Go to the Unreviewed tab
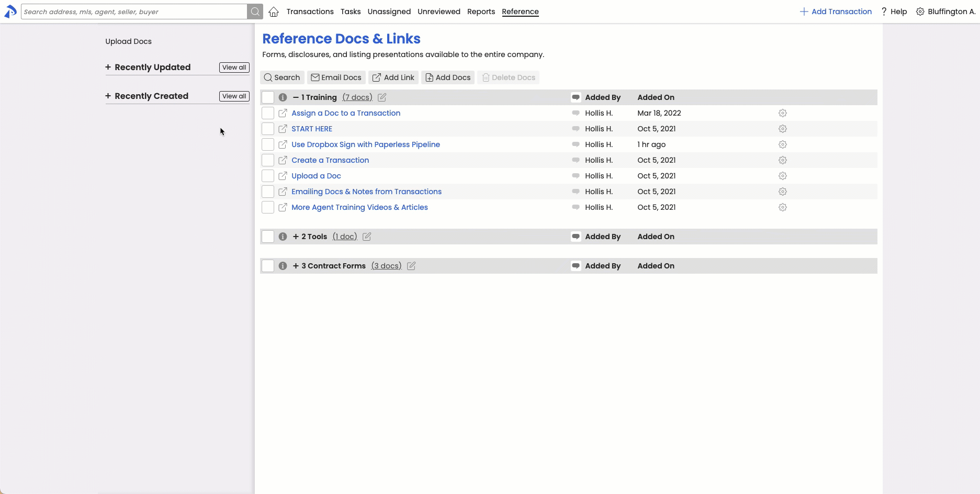 [x=439, y=12]
